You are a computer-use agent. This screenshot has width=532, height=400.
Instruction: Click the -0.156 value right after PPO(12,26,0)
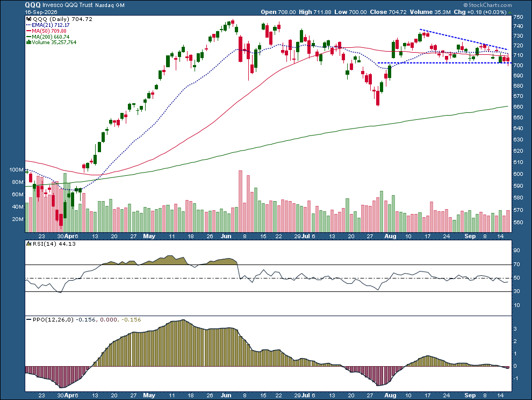coord(86,319)
